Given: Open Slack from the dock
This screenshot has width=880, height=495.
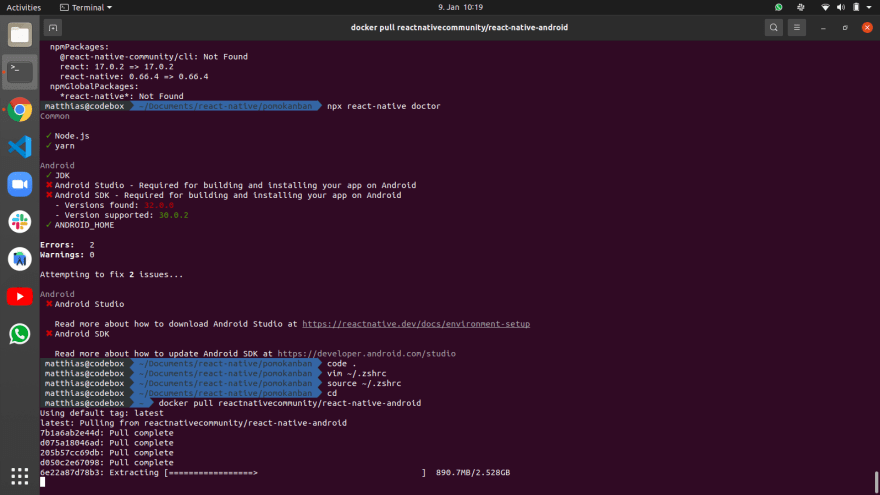Looking at the screenshot, I should [20, 222].
